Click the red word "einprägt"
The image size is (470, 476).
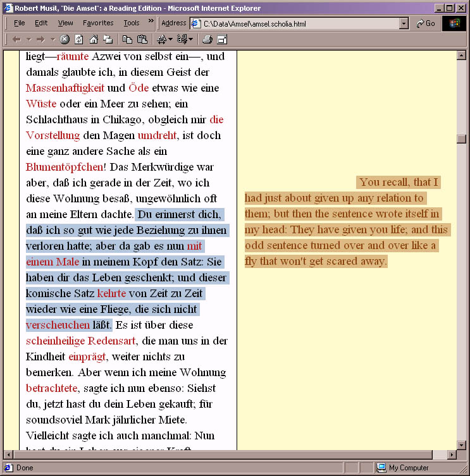87,357
